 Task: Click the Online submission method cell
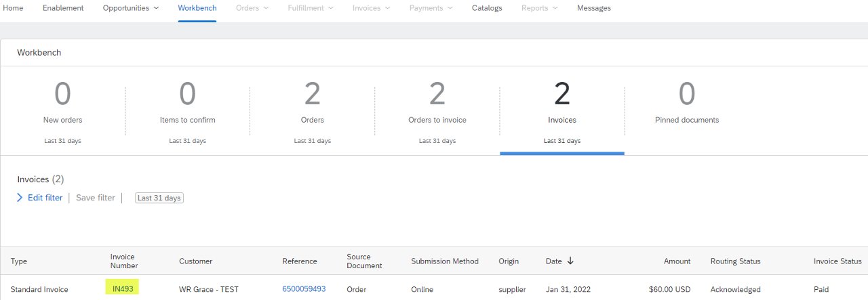click(422, 290)
